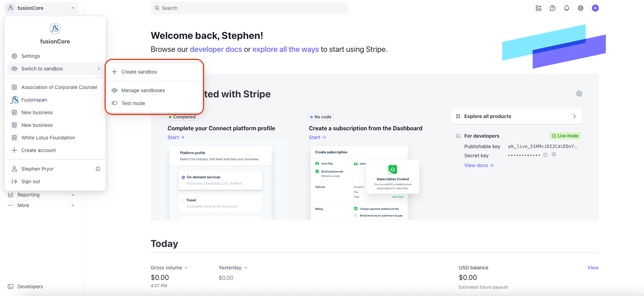Select the Travel radio option
The height and width of the screenshot is (296, 644).
[x=183, y=200]
